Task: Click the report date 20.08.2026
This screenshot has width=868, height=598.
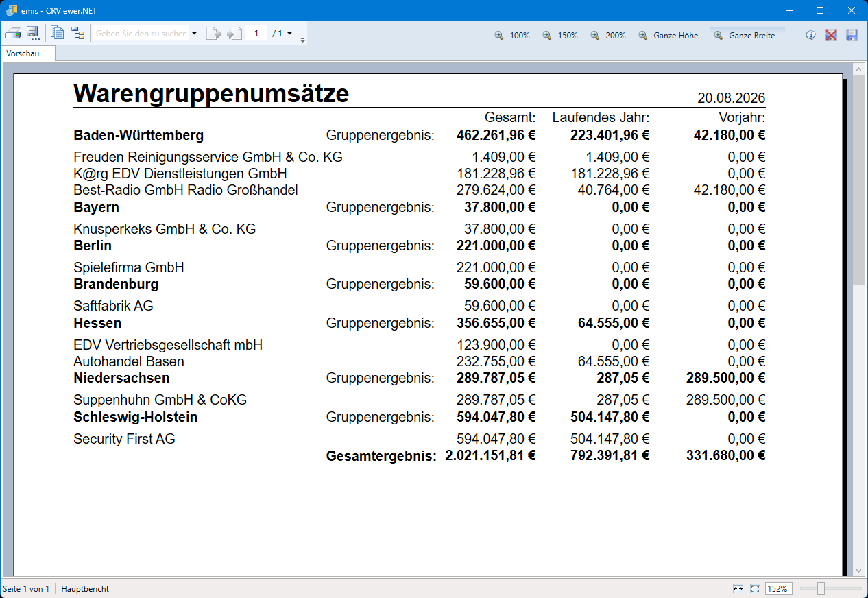Action: (731, 98)
